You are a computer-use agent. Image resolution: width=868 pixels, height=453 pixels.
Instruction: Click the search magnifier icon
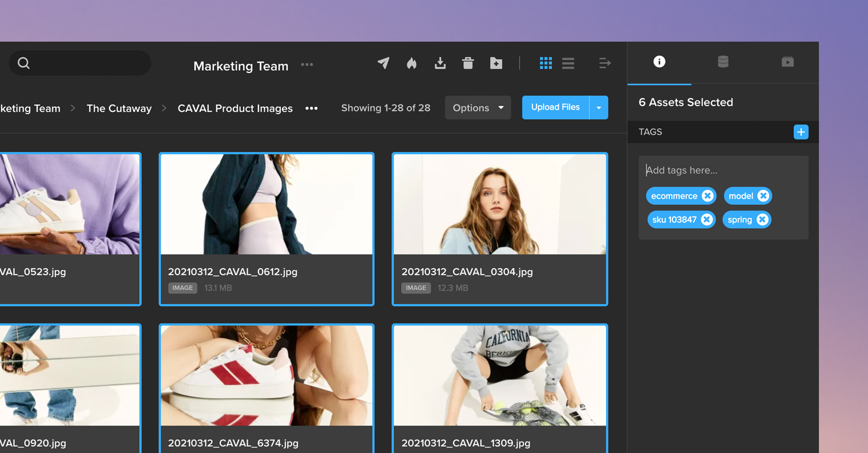click(x=23, y=63)
